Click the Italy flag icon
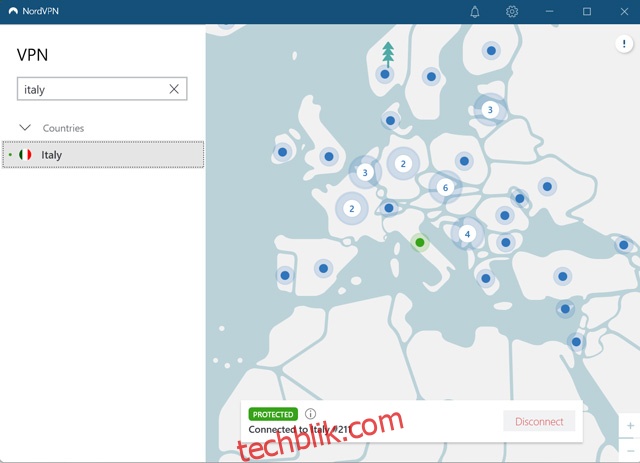Viewport: 640px width, 463px height. [25, 155]
